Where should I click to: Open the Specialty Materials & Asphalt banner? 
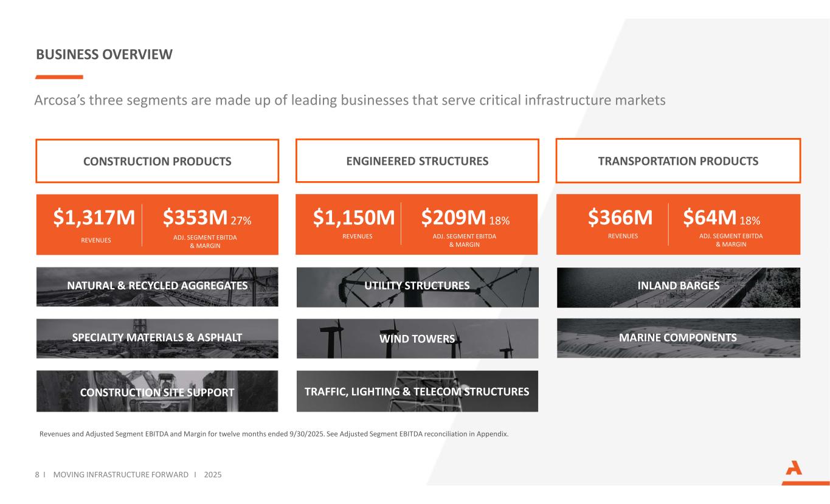pos(157,338)
